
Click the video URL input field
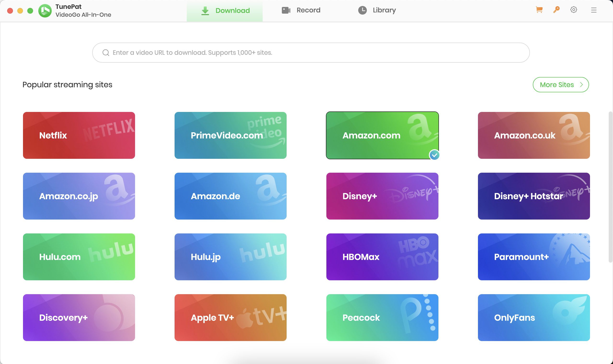[311, 53]
